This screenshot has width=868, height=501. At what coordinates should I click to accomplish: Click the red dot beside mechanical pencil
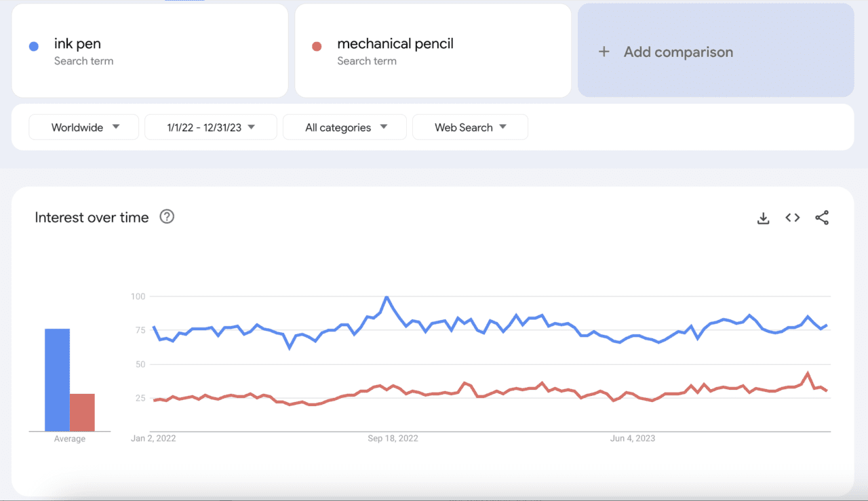point(317,47)
